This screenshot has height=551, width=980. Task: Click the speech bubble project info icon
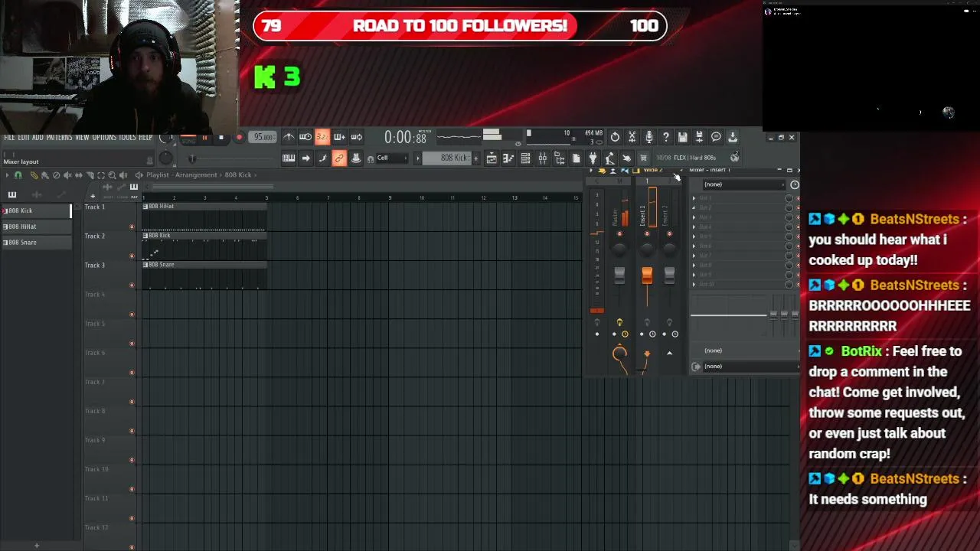point(716,137)
